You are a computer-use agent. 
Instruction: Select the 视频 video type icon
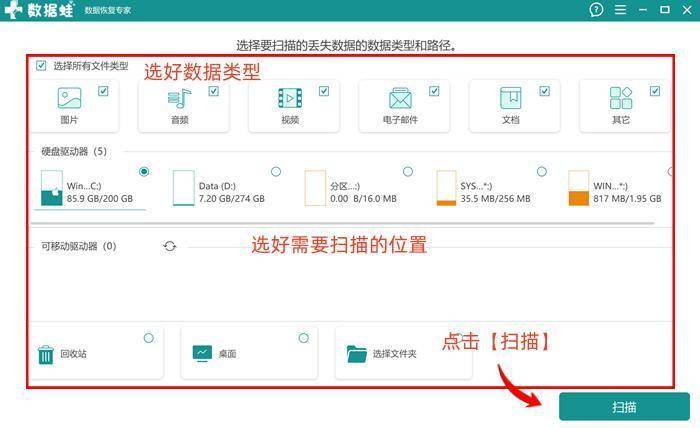(290, 98)
